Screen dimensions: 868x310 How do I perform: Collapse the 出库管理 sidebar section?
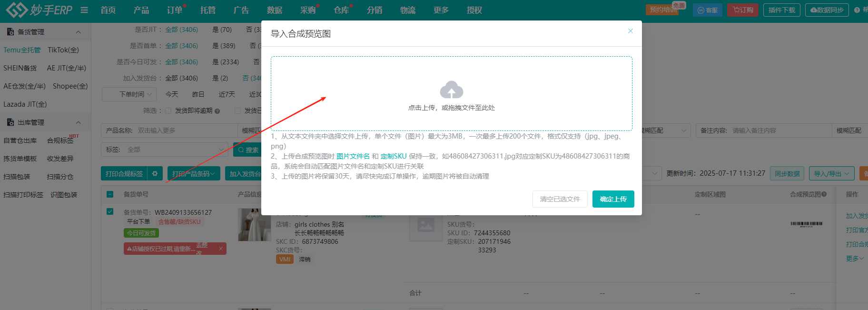point(78,122)
